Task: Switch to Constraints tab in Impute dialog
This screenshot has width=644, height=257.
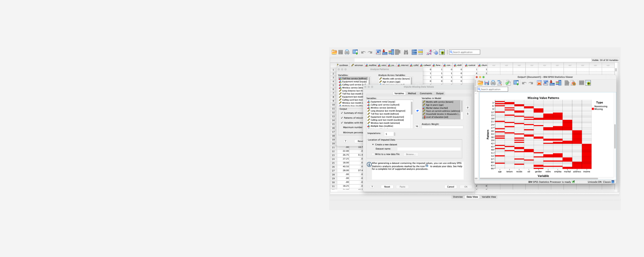Action: click(426, 93)
